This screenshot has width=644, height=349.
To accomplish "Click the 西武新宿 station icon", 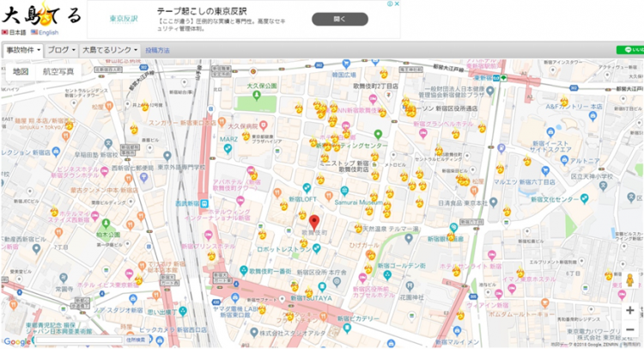I will (x=204, y=203).
